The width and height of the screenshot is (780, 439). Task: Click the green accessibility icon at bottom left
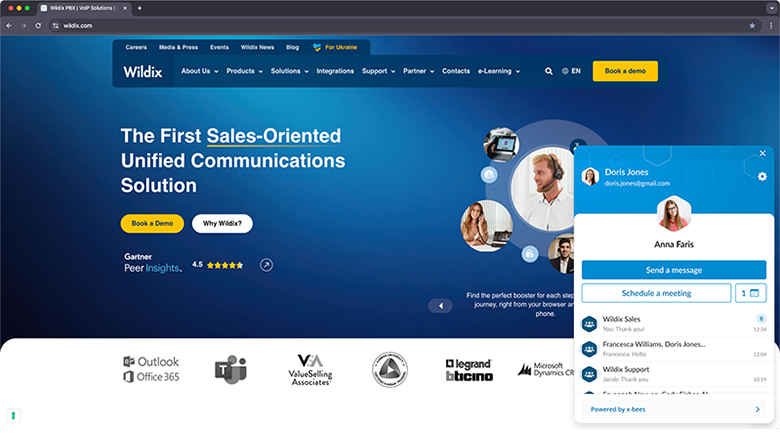13,415
